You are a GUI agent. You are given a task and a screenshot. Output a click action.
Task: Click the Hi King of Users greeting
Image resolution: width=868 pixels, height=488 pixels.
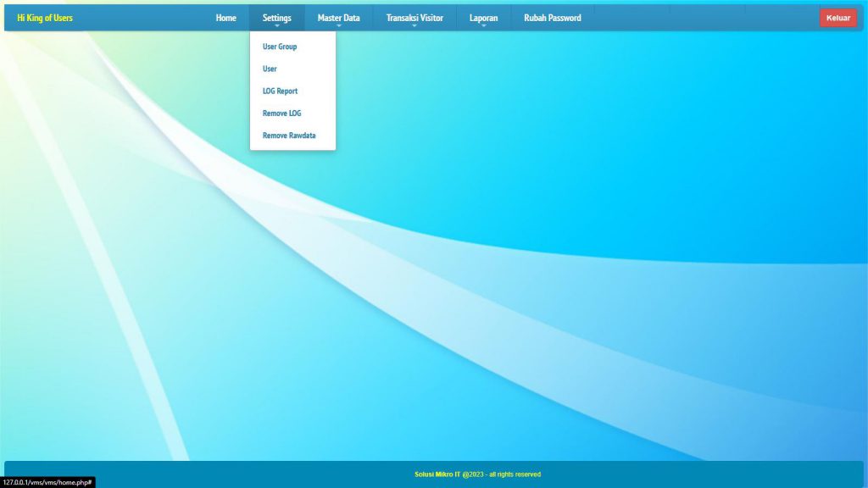coord(45,18)
